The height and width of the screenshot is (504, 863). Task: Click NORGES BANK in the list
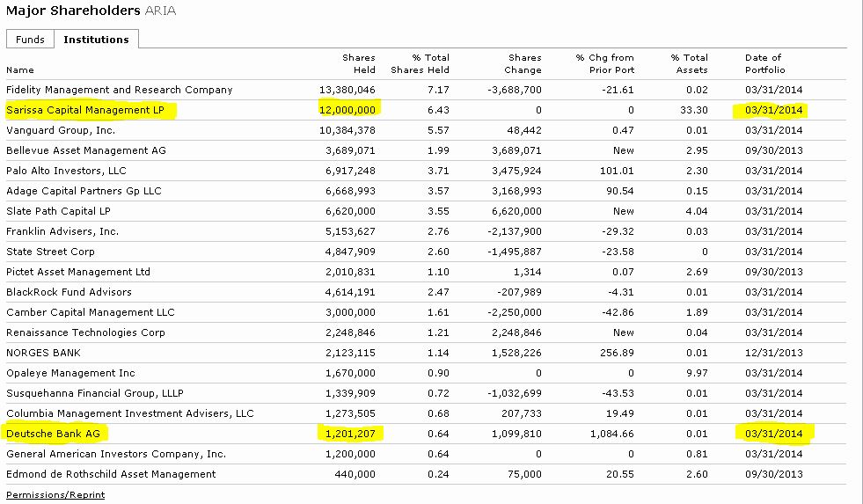pos(43,353)
